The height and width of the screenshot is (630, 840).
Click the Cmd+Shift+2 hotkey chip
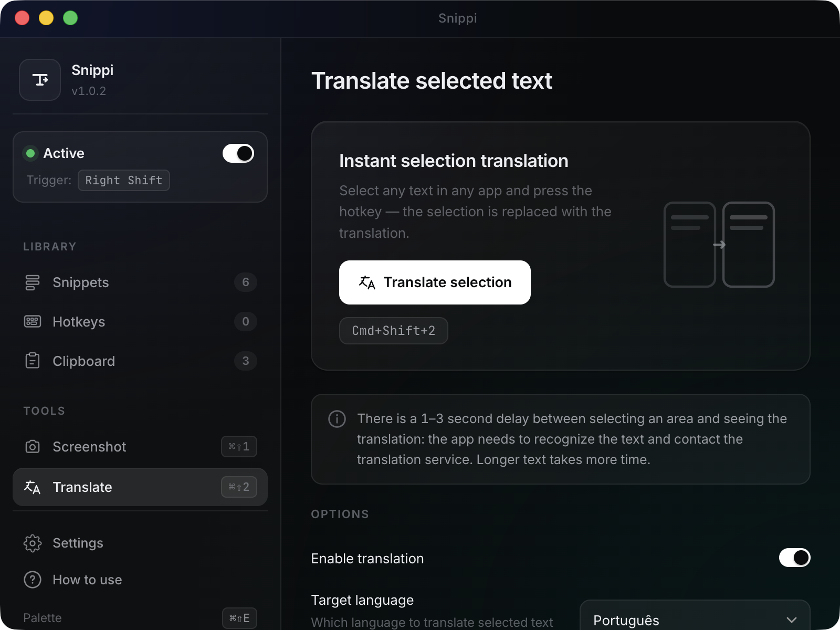point(394,331)
